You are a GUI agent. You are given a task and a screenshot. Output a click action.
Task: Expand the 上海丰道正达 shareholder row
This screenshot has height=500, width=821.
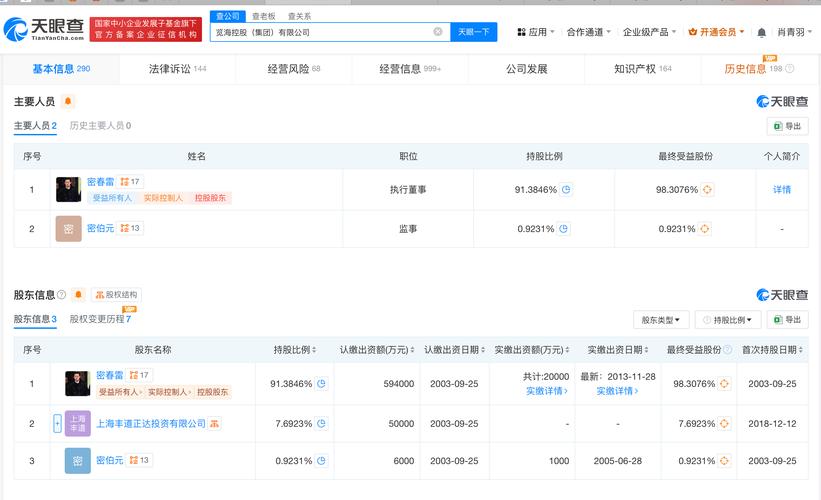pos(57,424)
